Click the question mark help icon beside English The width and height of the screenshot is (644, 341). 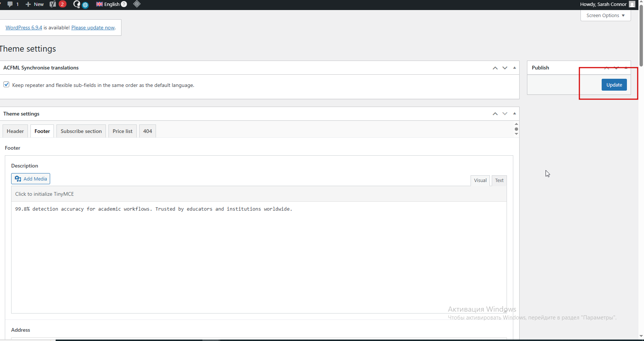coord(124,4)
